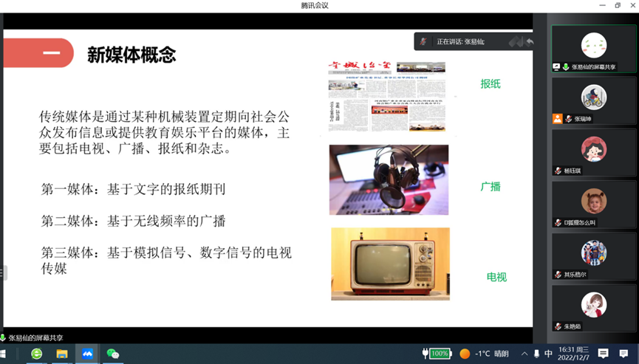This screenshot has height=364, width=639.
Task: Click muted mic icon beside 其乐格尔
Action: coord(558,275)
